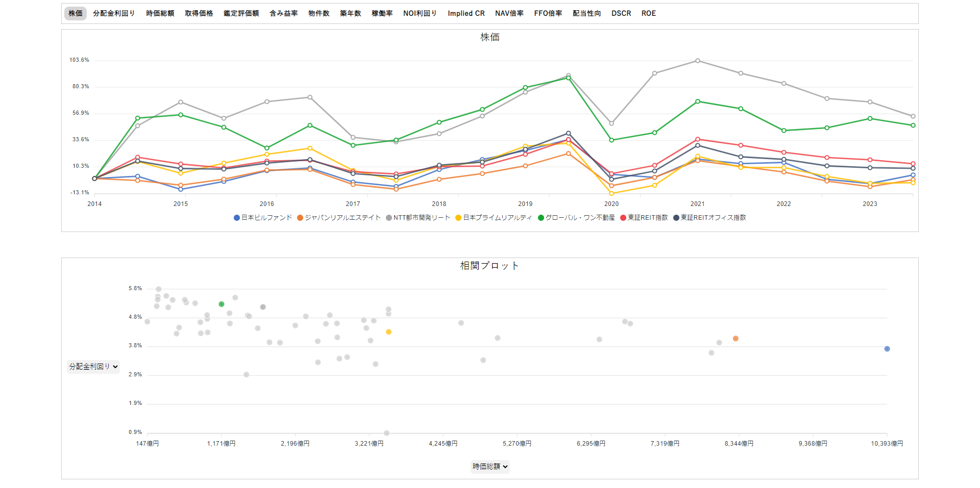
Task: Switch to the ROE tab
Action: click(649, 13)
